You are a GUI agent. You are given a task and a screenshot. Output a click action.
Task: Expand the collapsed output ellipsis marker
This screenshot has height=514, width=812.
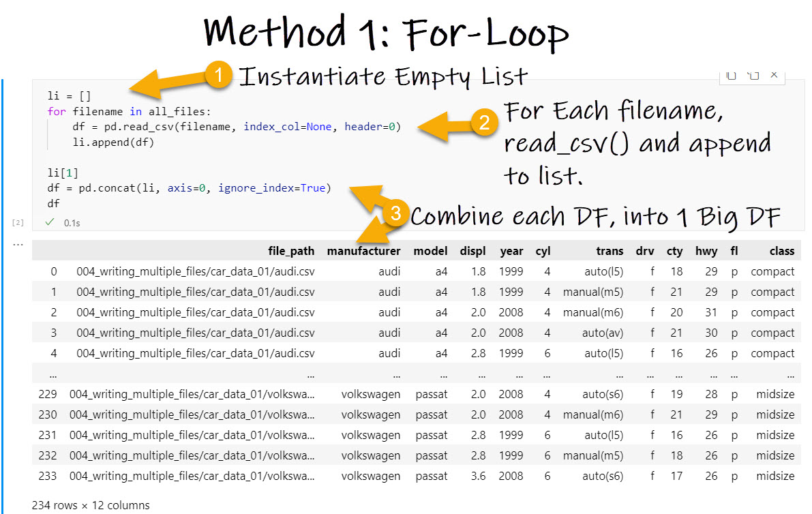(x=18, y=243)
